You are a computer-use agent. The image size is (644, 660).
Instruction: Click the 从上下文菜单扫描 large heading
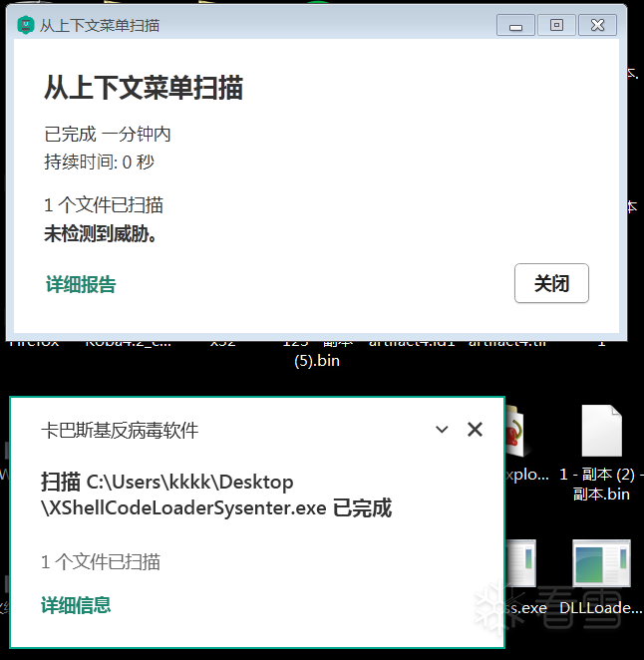point(144,88)
